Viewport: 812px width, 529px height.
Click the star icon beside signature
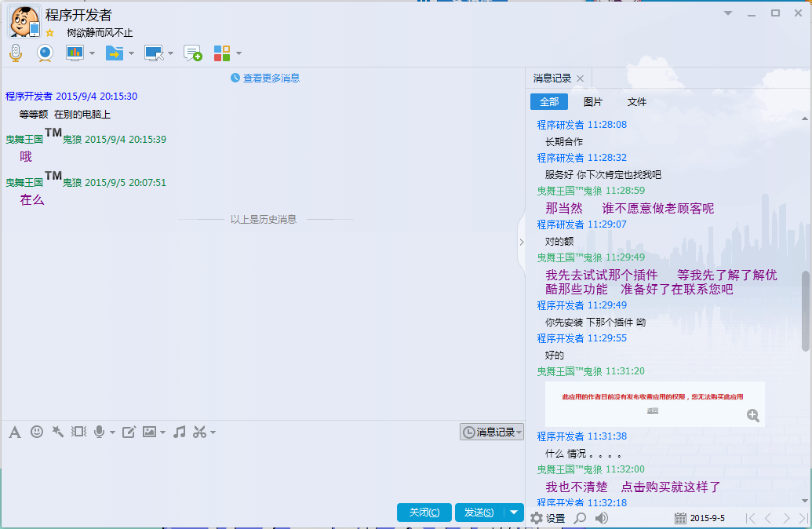pos(49,33)
